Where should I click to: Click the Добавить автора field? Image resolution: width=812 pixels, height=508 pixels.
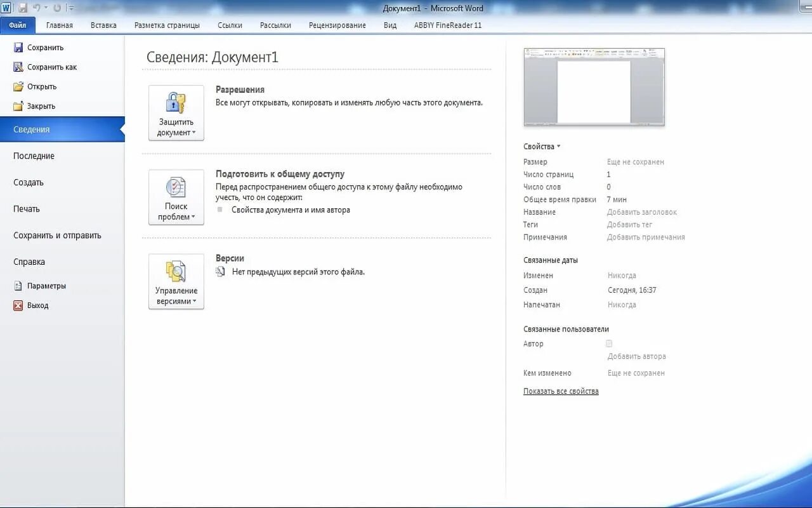point(637,357)
